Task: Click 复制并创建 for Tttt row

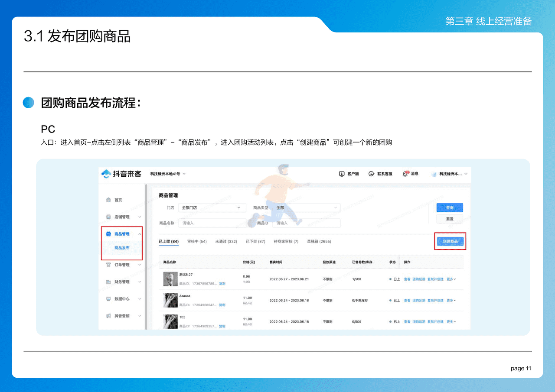Action: [x=435, y=322]
